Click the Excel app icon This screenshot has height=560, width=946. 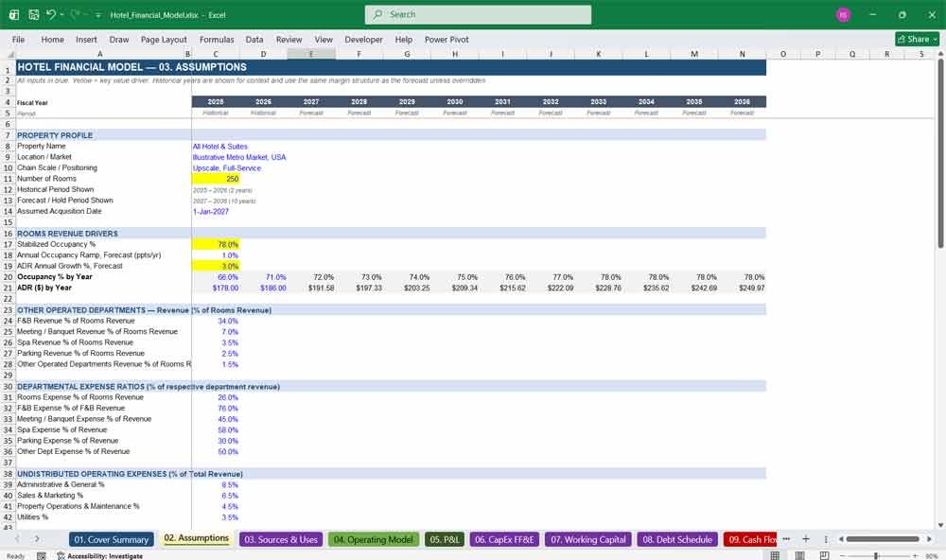pyautogui.click(x=13, y=14)
